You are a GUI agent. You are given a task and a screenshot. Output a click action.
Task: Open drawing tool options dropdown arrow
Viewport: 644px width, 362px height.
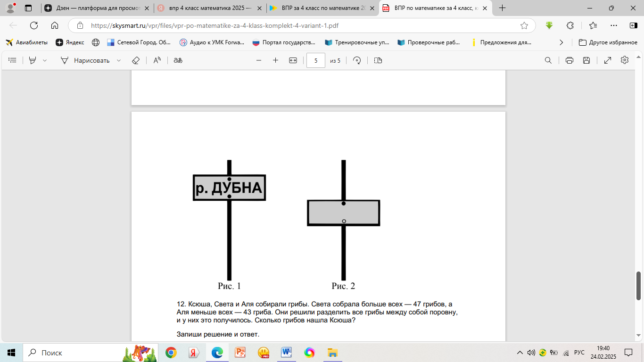(119, 60)
